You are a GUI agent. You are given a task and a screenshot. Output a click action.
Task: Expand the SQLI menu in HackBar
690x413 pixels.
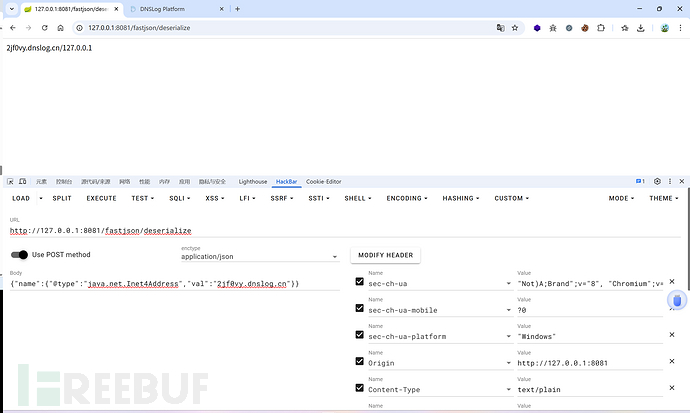pos(181,198)
